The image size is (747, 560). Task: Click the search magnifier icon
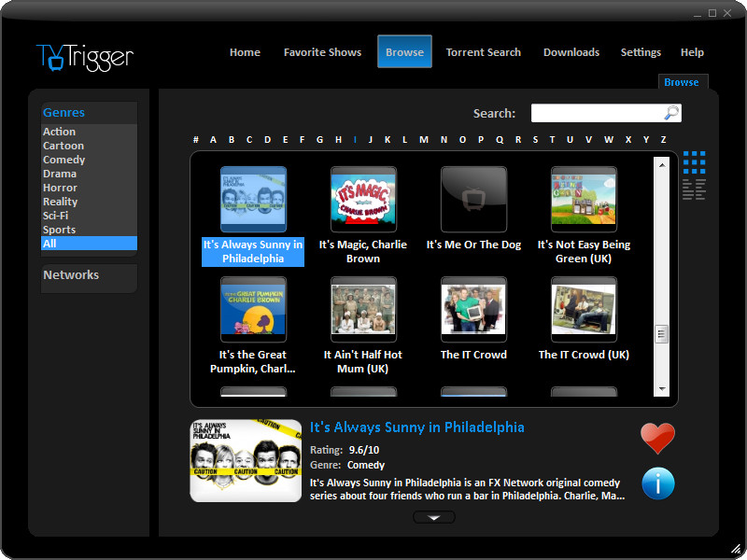coord(671,113)
